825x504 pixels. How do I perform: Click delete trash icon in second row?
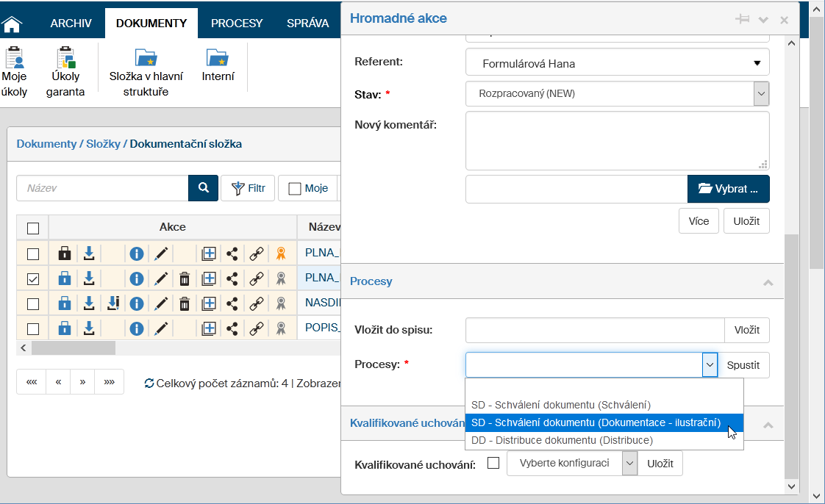coord(185,278)
